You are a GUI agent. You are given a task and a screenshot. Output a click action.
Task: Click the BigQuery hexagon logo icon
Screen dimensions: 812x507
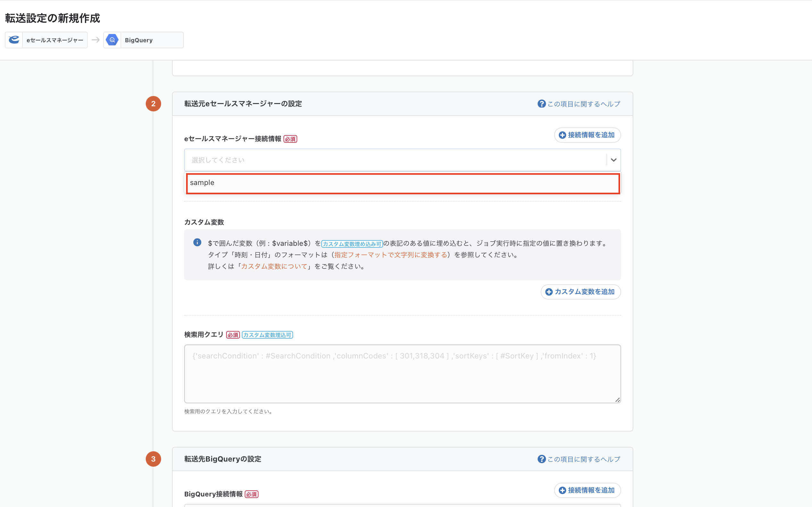(112, 40)
